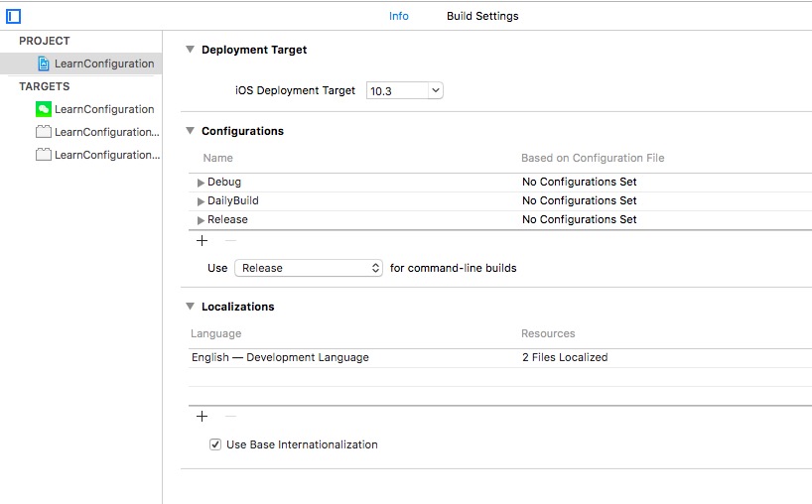Expand the DailyBuild configuration row
Screen dimensions: 812x504
(x=201, y=201)
